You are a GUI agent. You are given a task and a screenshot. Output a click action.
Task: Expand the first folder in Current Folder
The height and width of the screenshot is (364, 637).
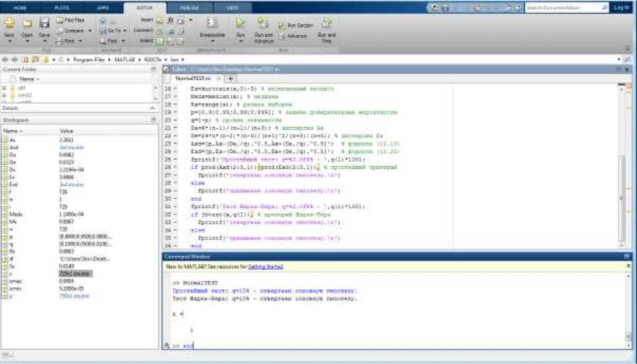(5, 88)
